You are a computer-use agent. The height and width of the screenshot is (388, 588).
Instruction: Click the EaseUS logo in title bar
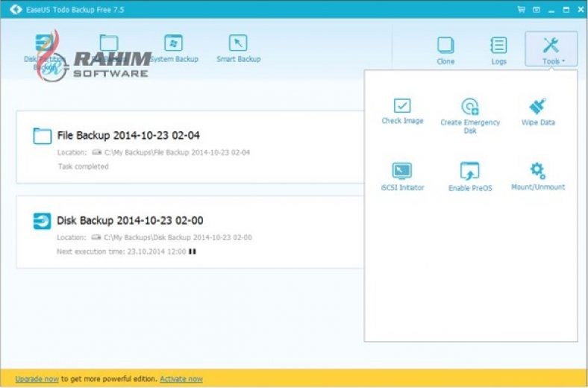(x=16, y=10)
